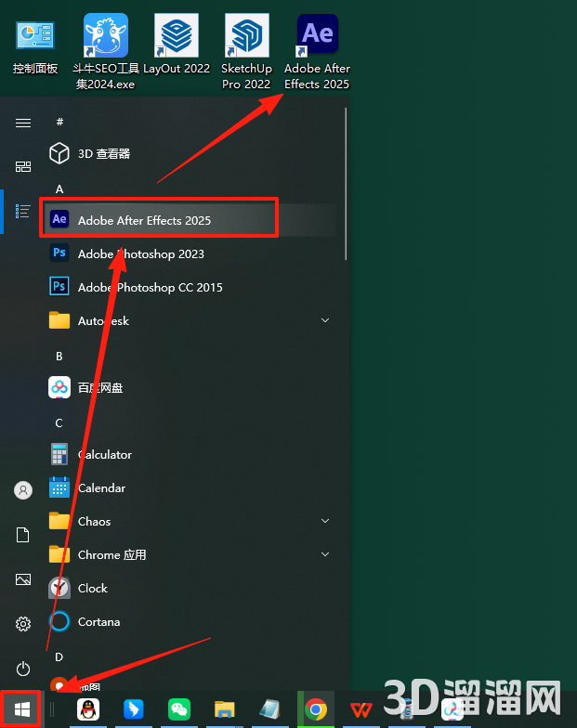The image size is (577, 728).
Task: Open QQ penguin icon on taskbar
Action: click(x=88, y=709)
